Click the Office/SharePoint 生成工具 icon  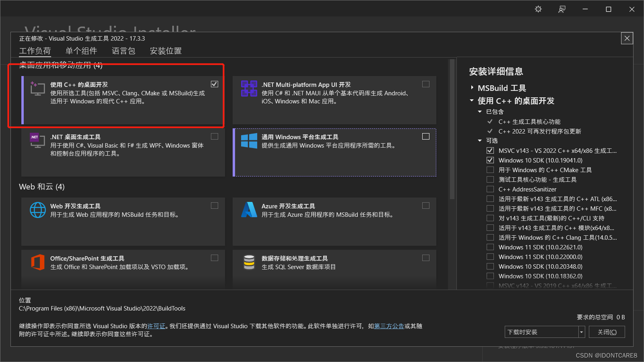37,263
